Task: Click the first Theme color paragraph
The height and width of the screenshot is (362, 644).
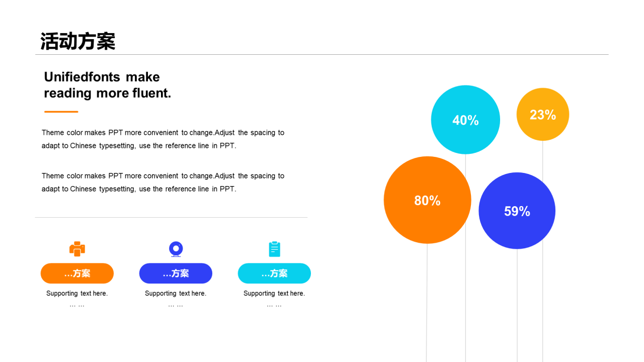Action: tap(163, 139)
